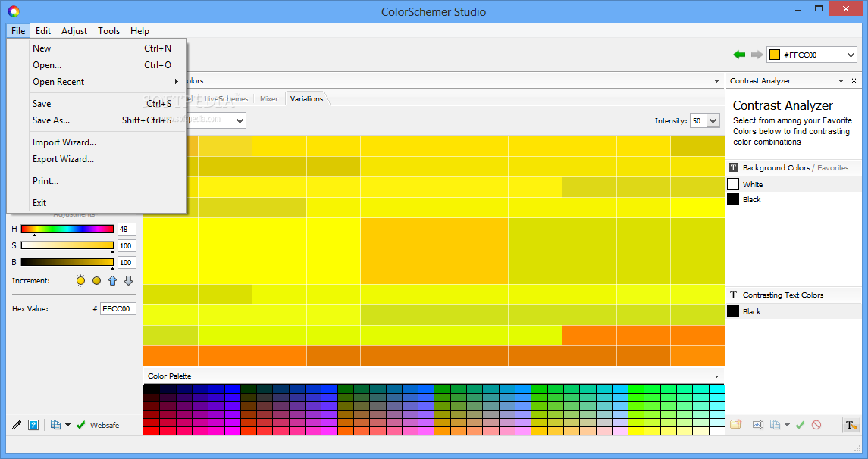Click the Background Colors header icon

[x=734, y=167]
